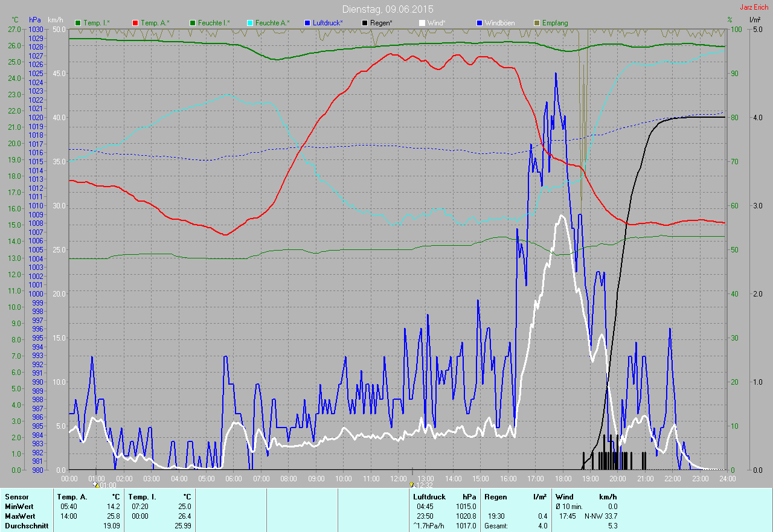Toggle the Windböen series label
The width and height of the screenshot is (773, 532).
pyautogui.click(x=500, y=23)
